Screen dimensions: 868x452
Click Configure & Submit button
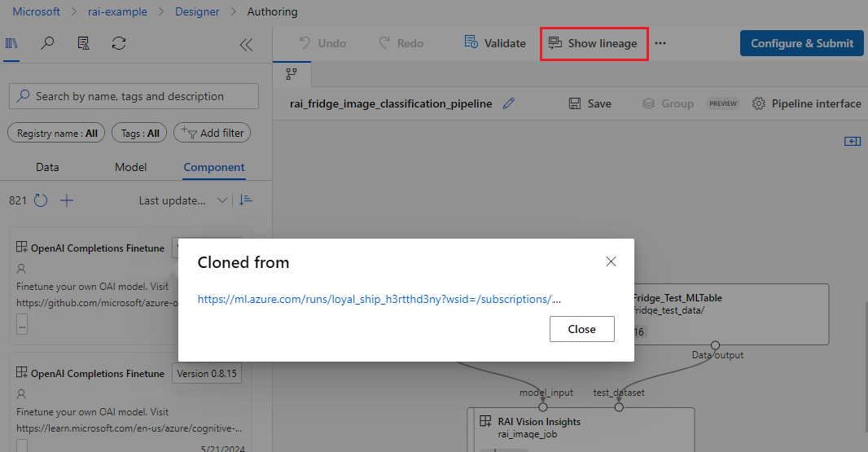pyautogui.click(x=801, y=43)
